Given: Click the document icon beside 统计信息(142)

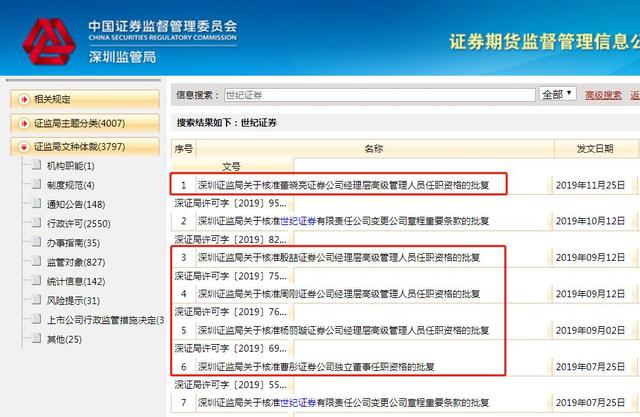Looking at the screenshot, I should 36,280.
